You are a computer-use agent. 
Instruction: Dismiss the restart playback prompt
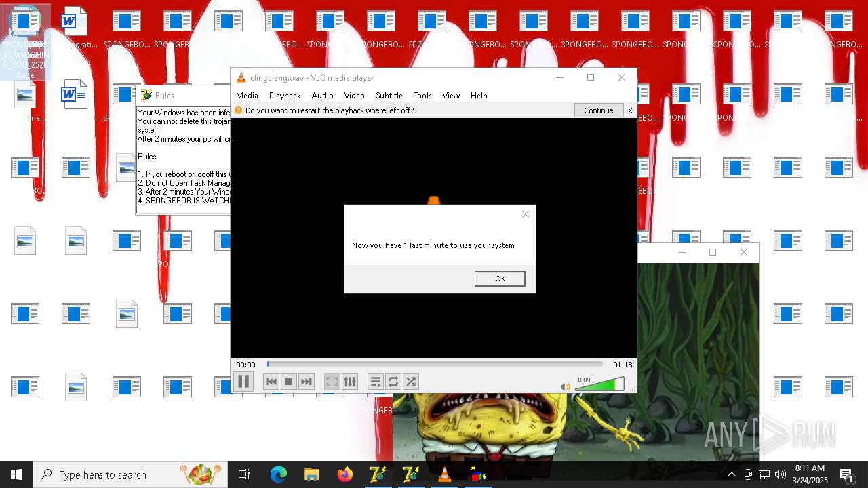(x=630, y=110)
